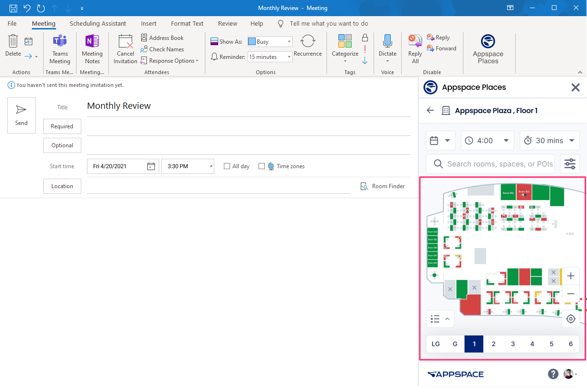The height and width of the screenshot is (392, 587).
Task: Enable the All day checkbox
Action: [x=227, y=166]
